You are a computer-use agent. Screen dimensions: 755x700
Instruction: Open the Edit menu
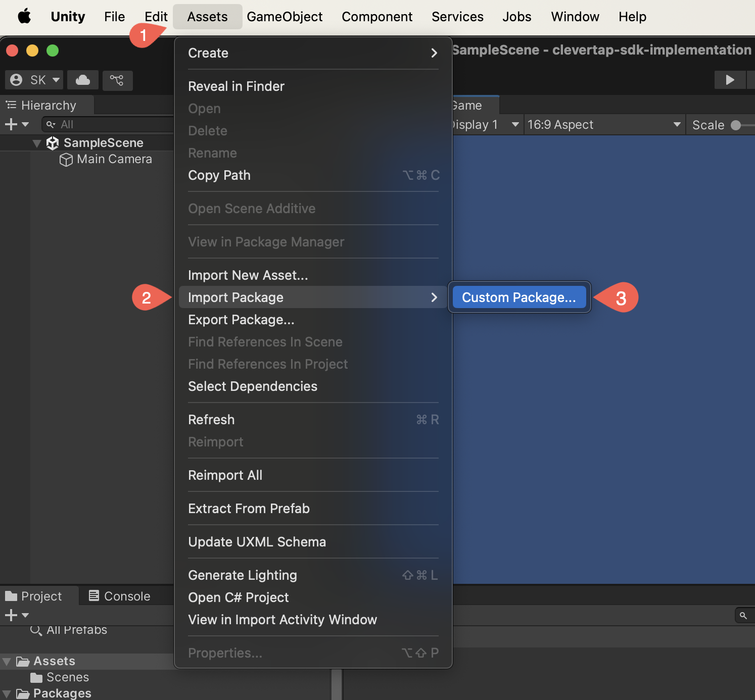tap(156, 17)
